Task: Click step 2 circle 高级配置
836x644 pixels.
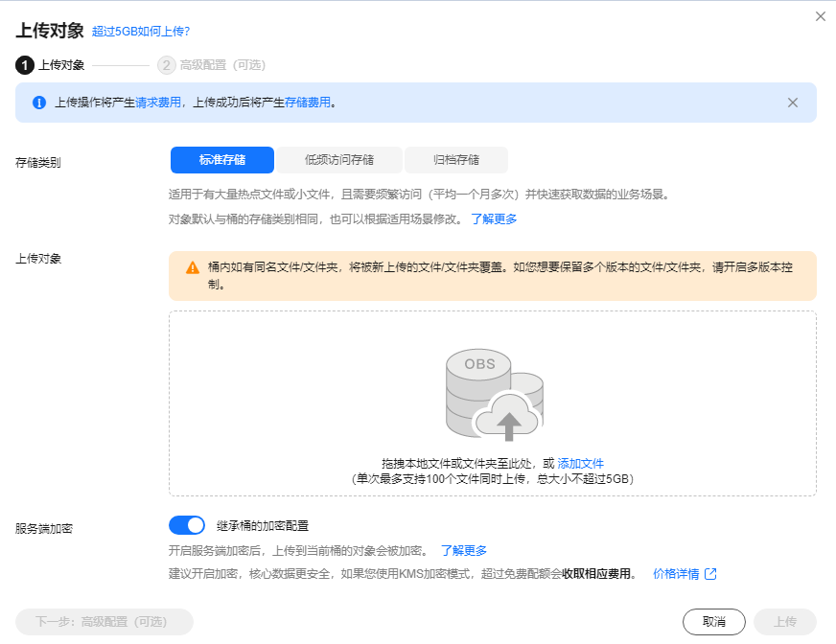Action: (167, 65)
